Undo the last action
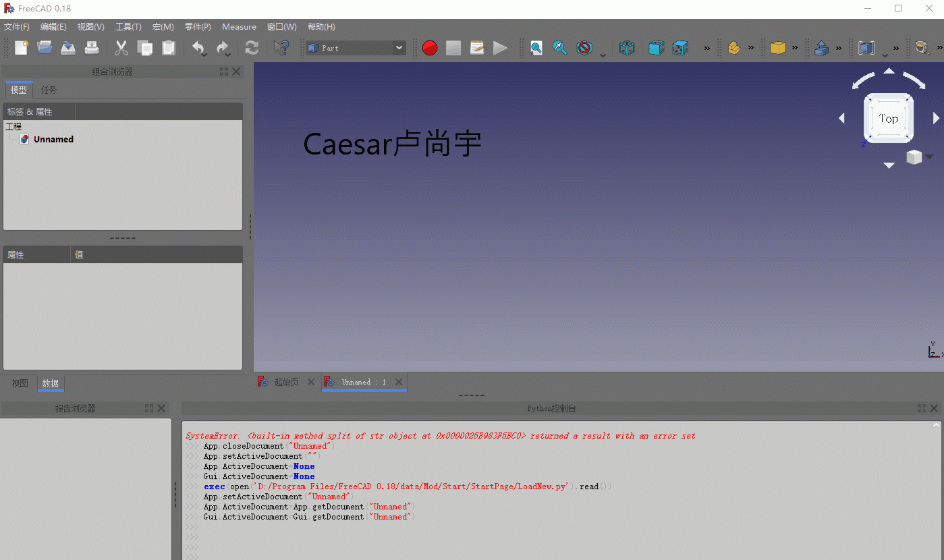This screenshot has width=944, height=560. 198,47
